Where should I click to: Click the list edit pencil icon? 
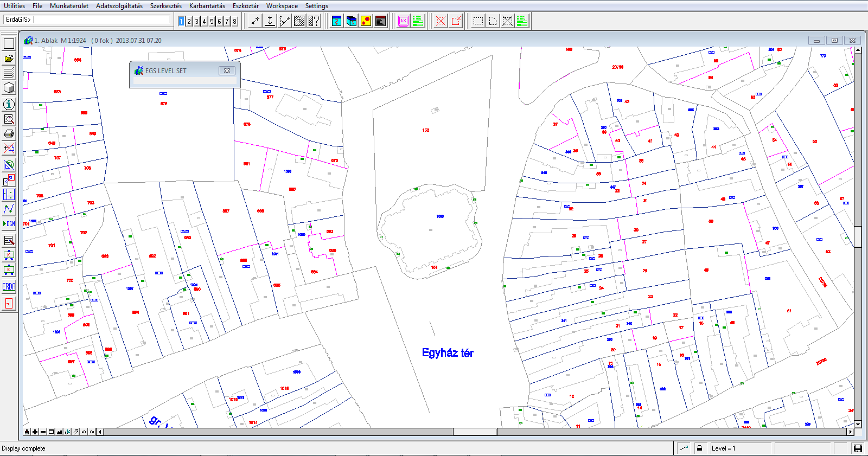click(x=9, y=241)
